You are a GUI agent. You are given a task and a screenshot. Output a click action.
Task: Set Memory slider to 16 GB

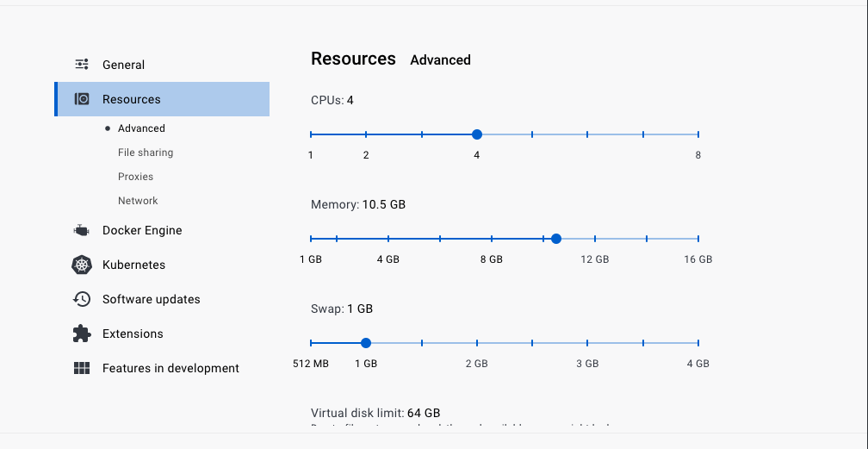(x=698, y=239)
